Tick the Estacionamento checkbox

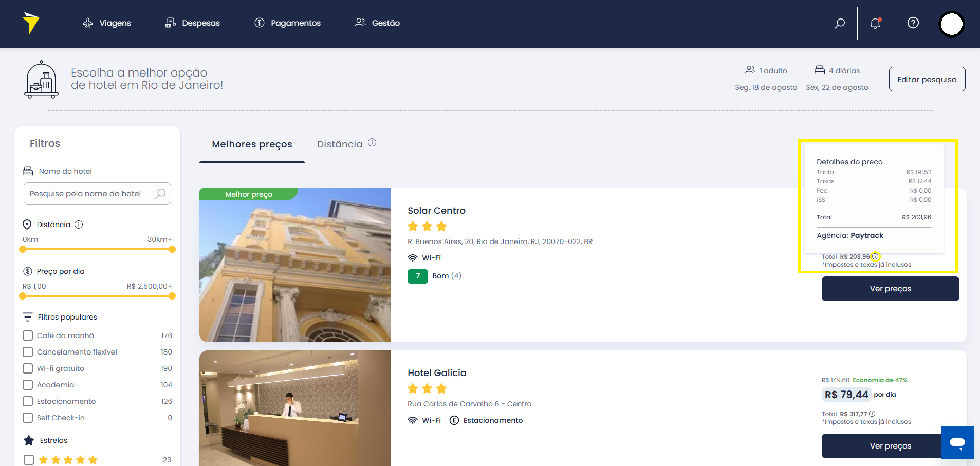28,401
